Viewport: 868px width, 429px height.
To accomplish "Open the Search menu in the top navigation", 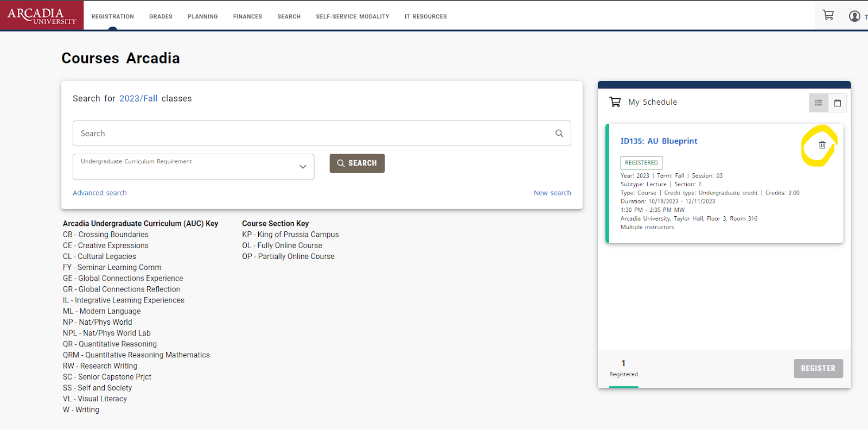I will pos(289,17).
